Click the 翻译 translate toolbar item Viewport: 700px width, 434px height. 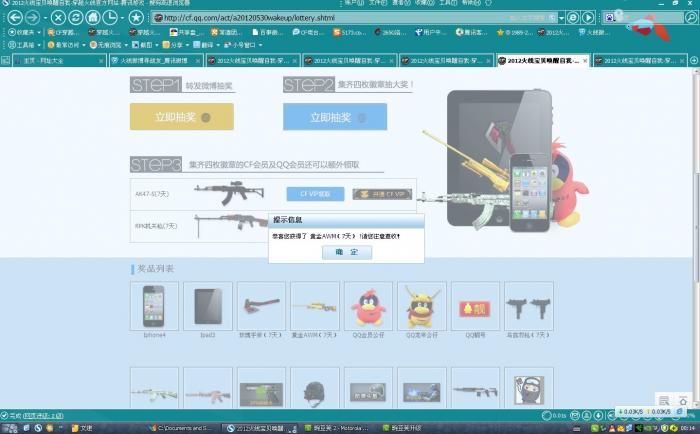(x=206, y=45)
